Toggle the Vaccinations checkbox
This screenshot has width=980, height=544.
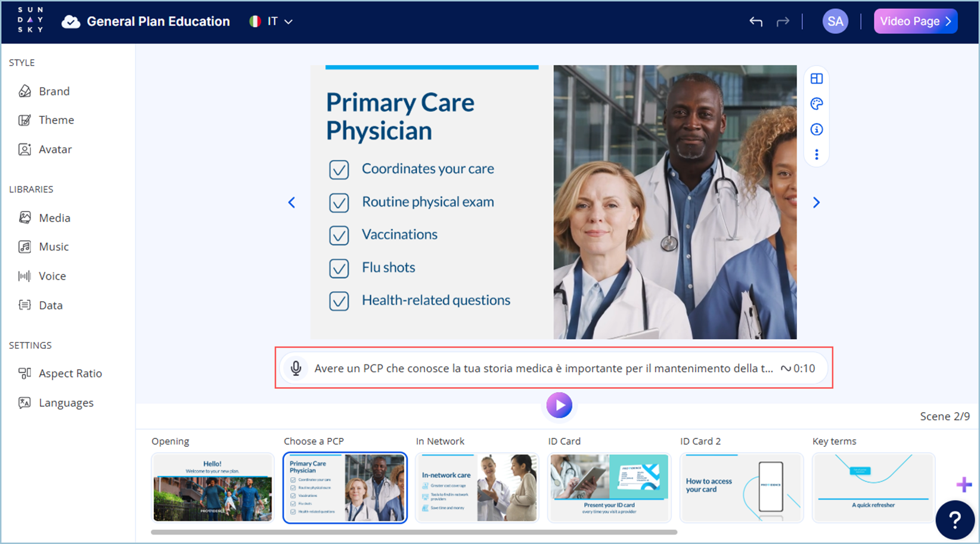pos(339,236)
